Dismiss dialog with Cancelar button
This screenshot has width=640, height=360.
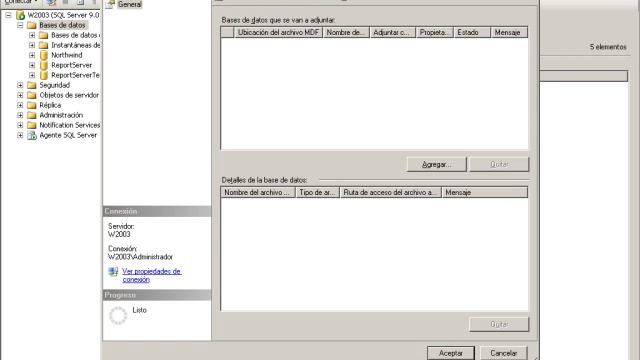(503, 353)
